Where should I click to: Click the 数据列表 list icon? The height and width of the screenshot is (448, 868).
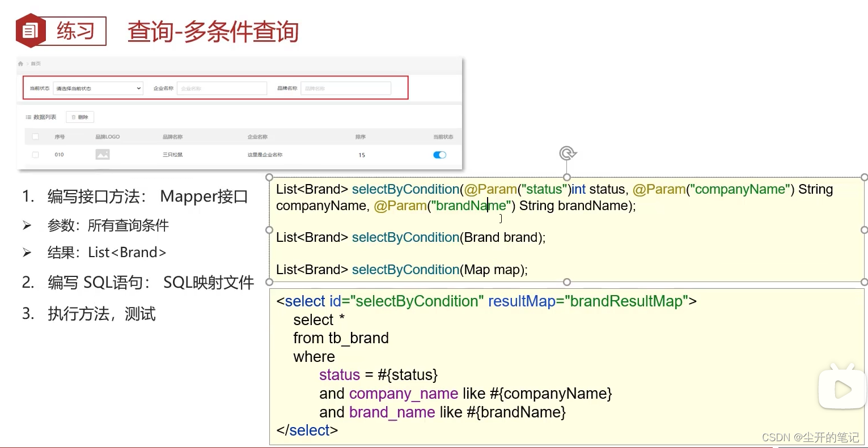[x=28, y=117]
